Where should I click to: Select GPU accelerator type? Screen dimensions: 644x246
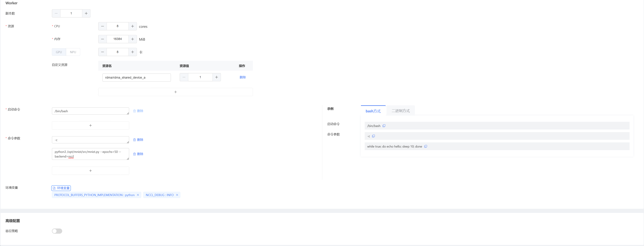click(59, 52)
